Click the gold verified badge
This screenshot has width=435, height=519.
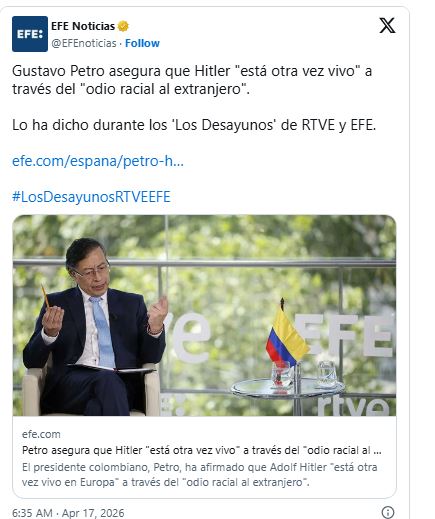click(x=123, y=26)
